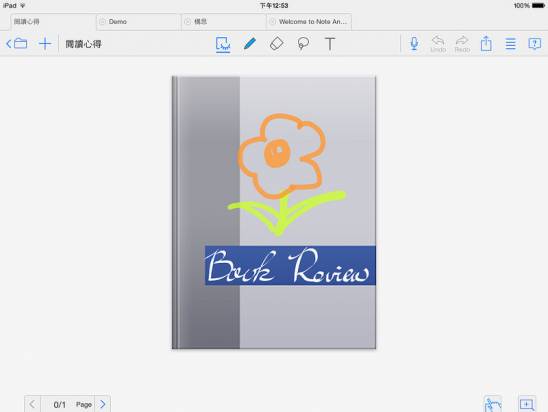Select the eraser tool
Viewport: 548px width, 412px height.
(x=276, y=44)
